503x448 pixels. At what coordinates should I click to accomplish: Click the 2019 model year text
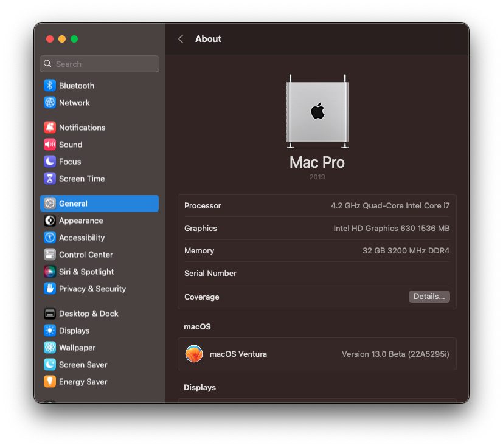(x=317, y=177)
